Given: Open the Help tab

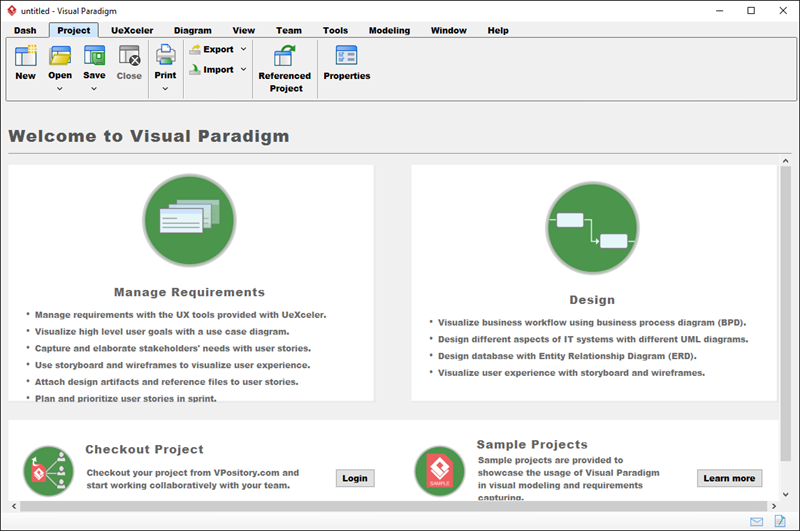Looking at the screenshot, I should [497, 31].
